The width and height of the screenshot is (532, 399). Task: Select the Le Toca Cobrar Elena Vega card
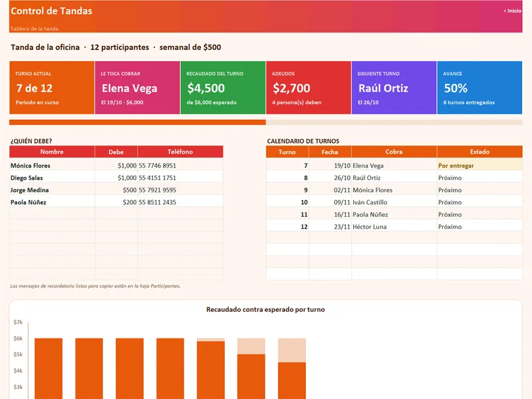pyautogui.click(x=138, y=88)
